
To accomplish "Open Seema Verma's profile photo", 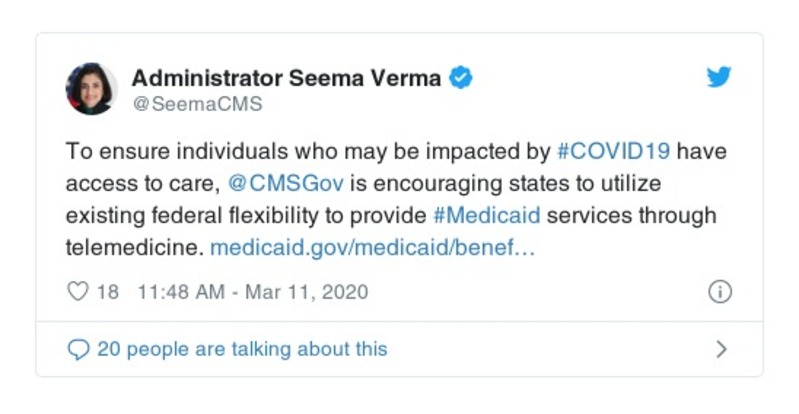I will [90, 89].
